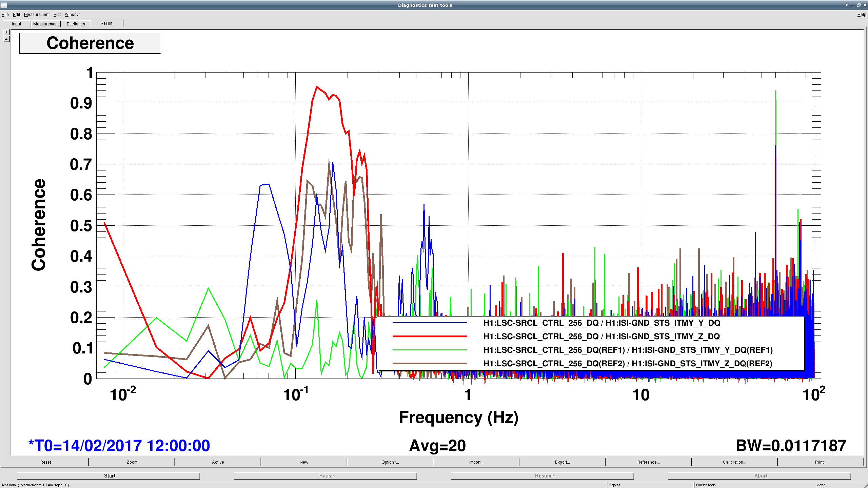Click the T0 timestamp text
Screen dimensions: 868x488
point(119,446)
